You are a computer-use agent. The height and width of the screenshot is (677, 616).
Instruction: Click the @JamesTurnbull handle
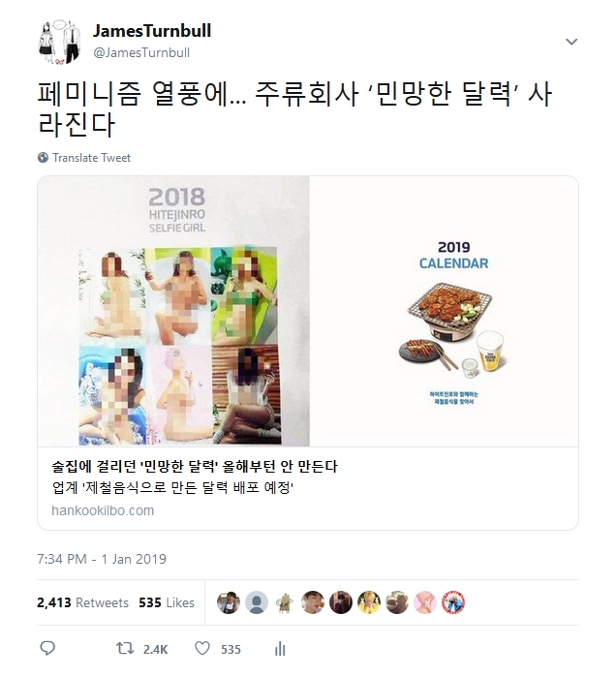(141, 52)
